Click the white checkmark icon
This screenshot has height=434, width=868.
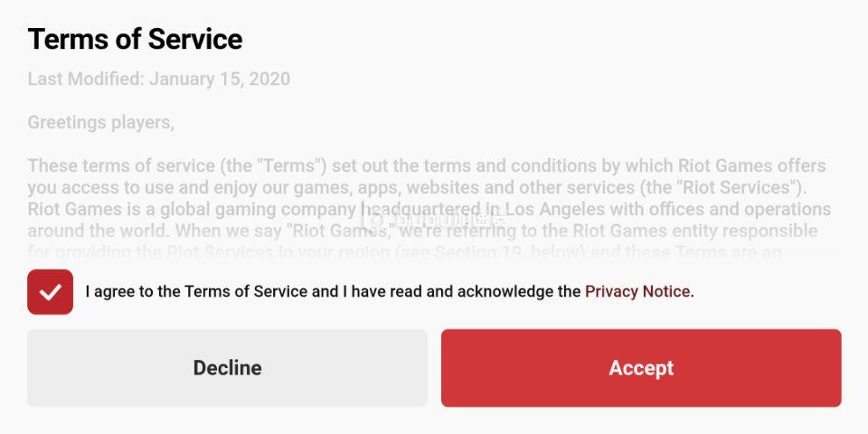click(x=50, y=292)
